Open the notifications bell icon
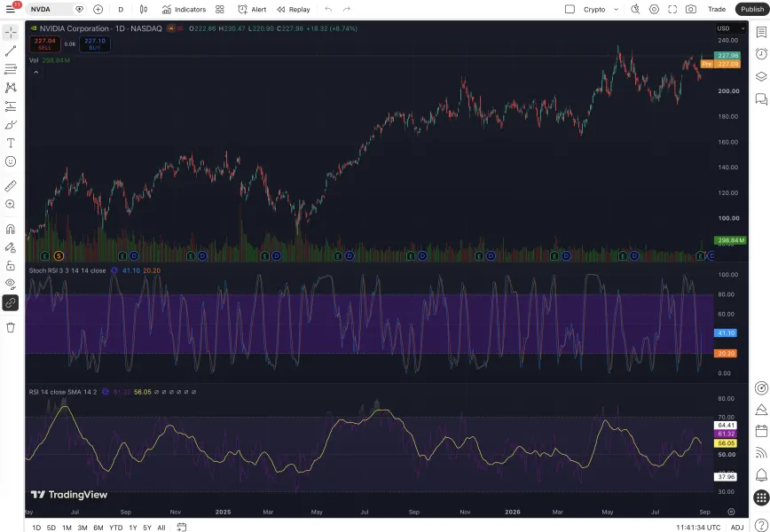This screenshot has width=770, height=532. pos(761,475)
